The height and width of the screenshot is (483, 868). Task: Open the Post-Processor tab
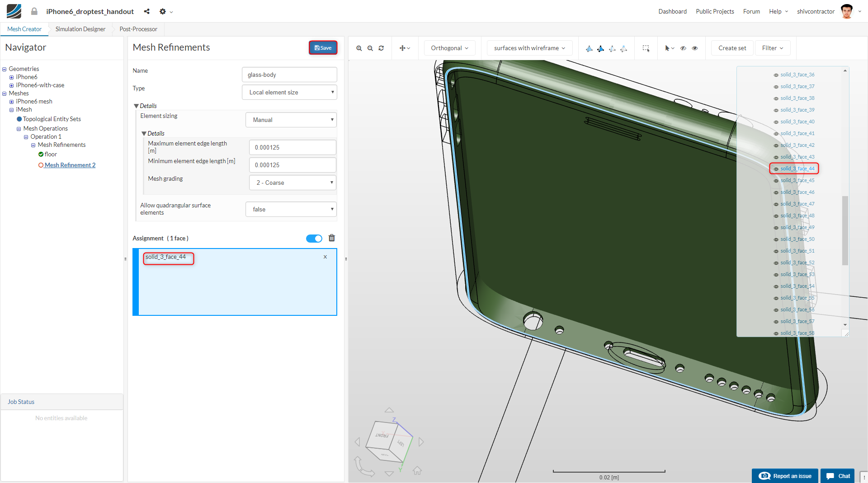point(138,29)
